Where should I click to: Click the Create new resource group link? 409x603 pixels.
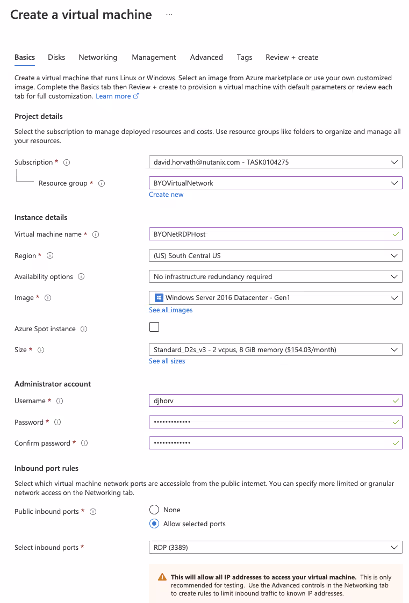(166, 195)
